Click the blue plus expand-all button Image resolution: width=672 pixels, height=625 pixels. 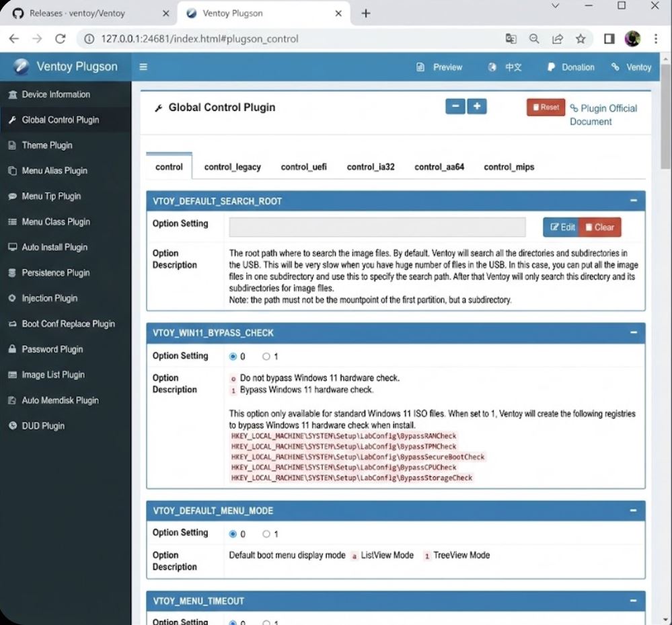pyautogui.click(x=477, y=106)
